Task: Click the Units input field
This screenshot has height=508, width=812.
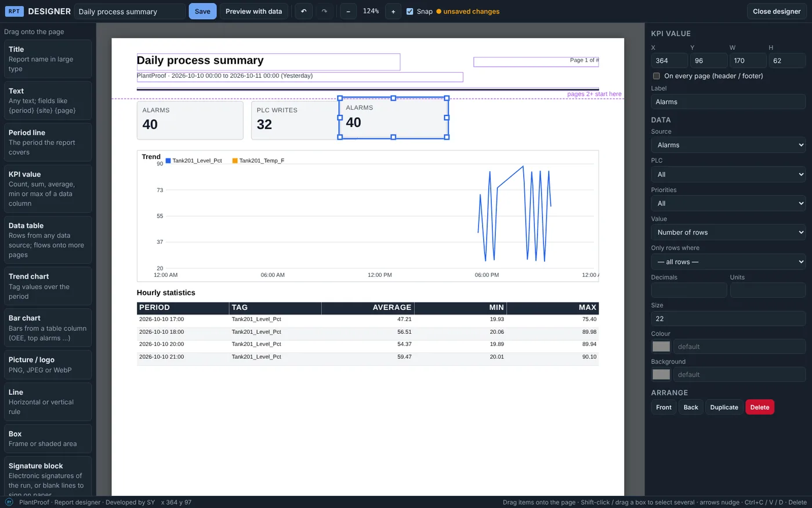Action: [x=768, y=290]
